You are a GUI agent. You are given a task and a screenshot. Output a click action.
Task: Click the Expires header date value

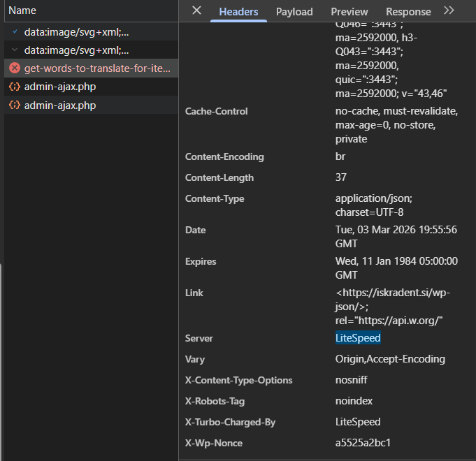click(x=396, y=262)
